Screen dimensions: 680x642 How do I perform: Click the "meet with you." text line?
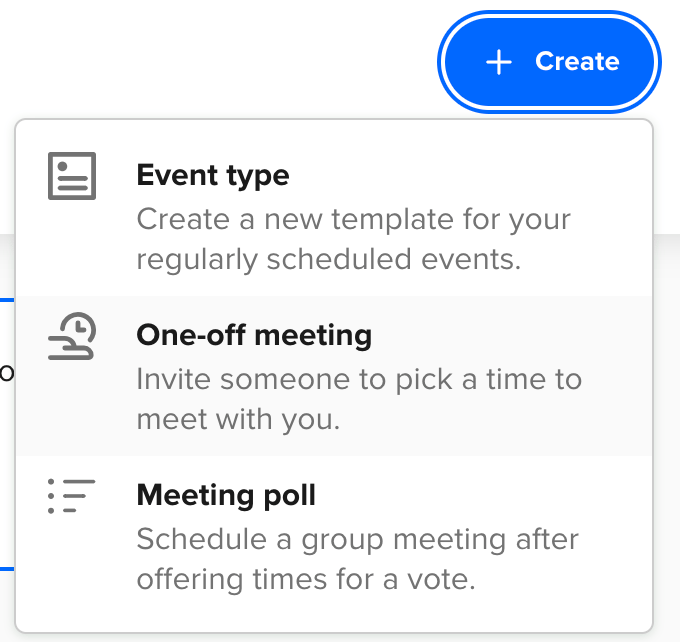coord(239,419)
